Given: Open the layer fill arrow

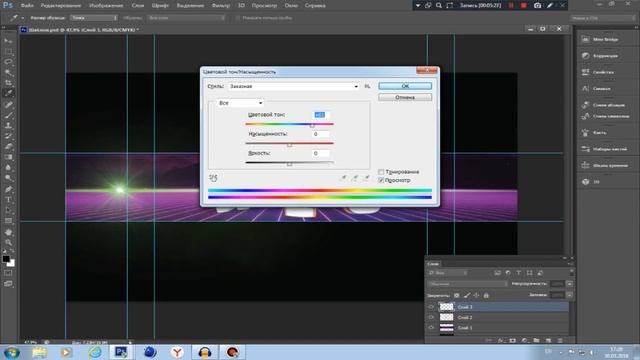Looking at the screenshot, I should [569, 295].
